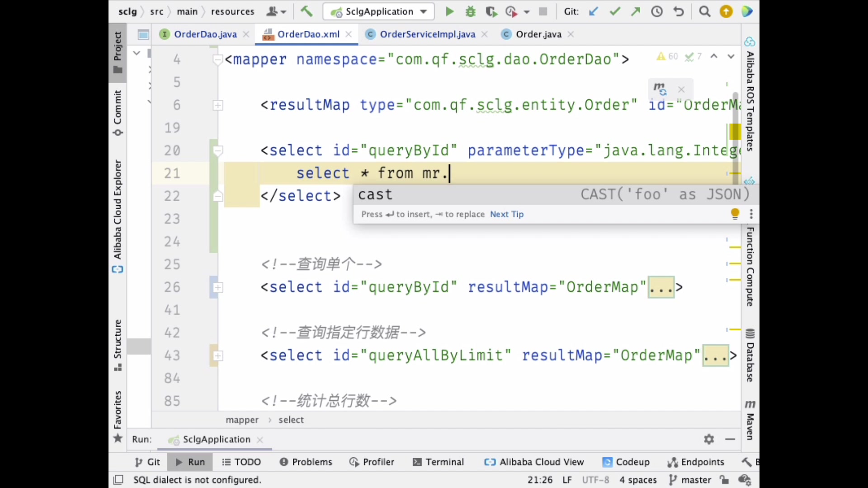Screen dimensions: 868x488
Task: Click the Debug/bug icon button
Action: (470, 11)
